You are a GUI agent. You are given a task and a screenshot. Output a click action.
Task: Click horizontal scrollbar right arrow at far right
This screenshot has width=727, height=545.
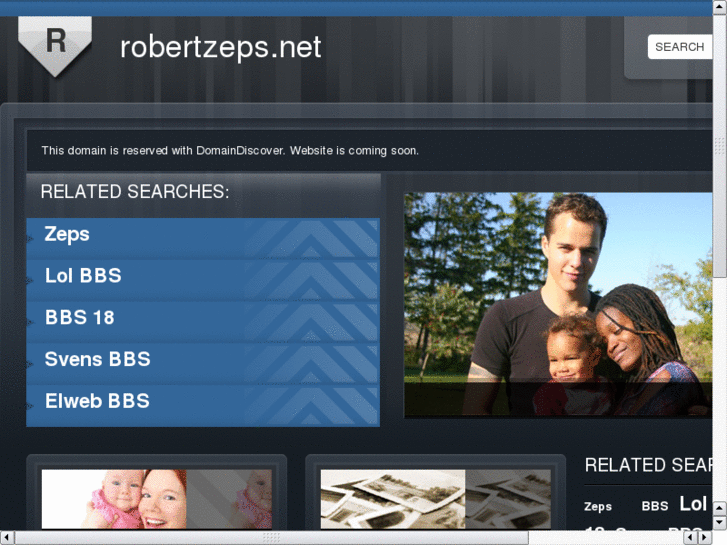705,538
